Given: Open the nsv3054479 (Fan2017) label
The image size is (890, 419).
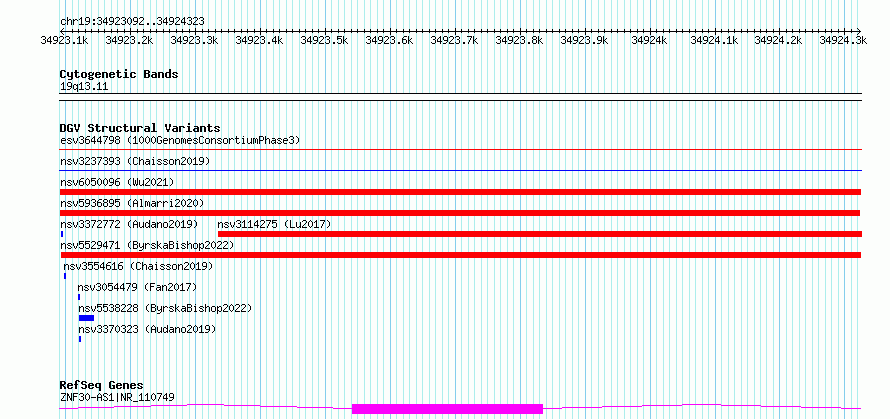Looking at the screenshot, I should pyautogui.click(x=137, y=287).
